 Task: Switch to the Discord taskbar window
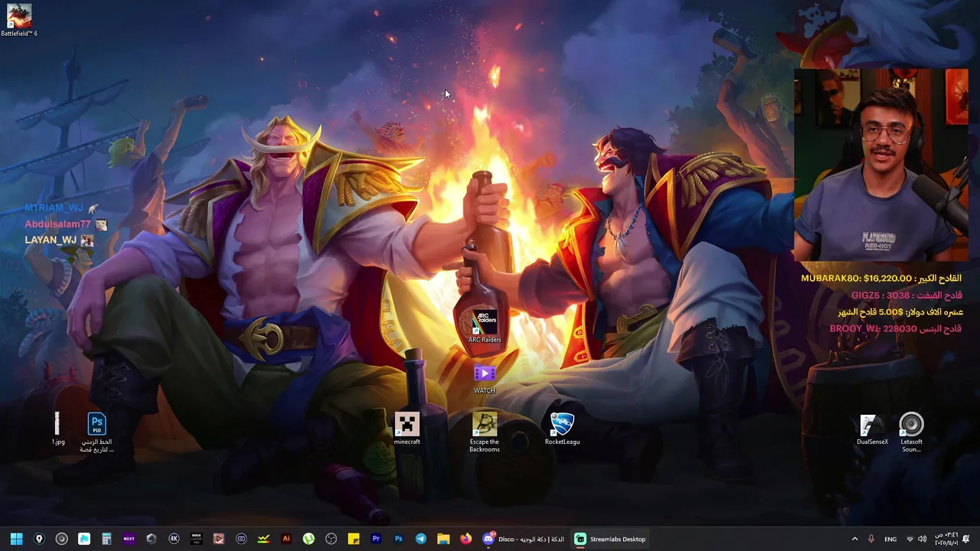(x=524, y=539)
